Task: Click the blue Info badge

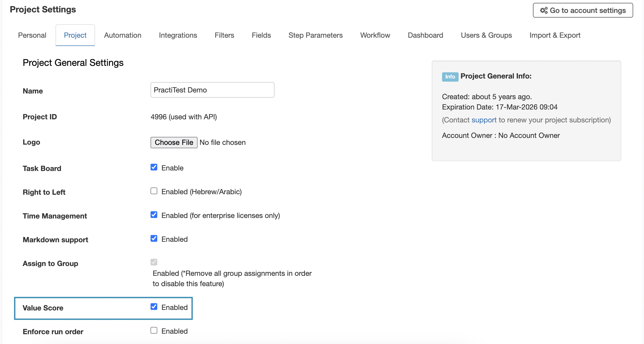Action: (450, 77)
